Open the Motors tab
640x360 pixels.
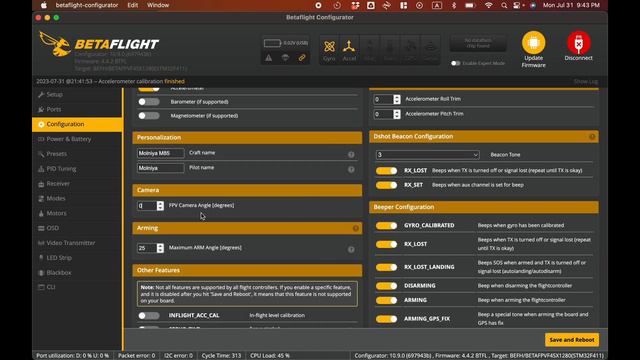click(77, 213)
